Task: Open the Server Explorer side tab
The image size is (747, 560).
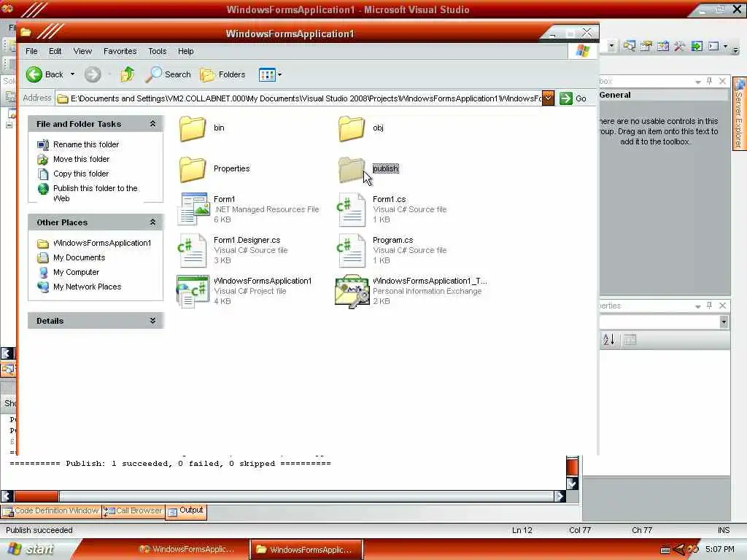Action: pos(740,113)
